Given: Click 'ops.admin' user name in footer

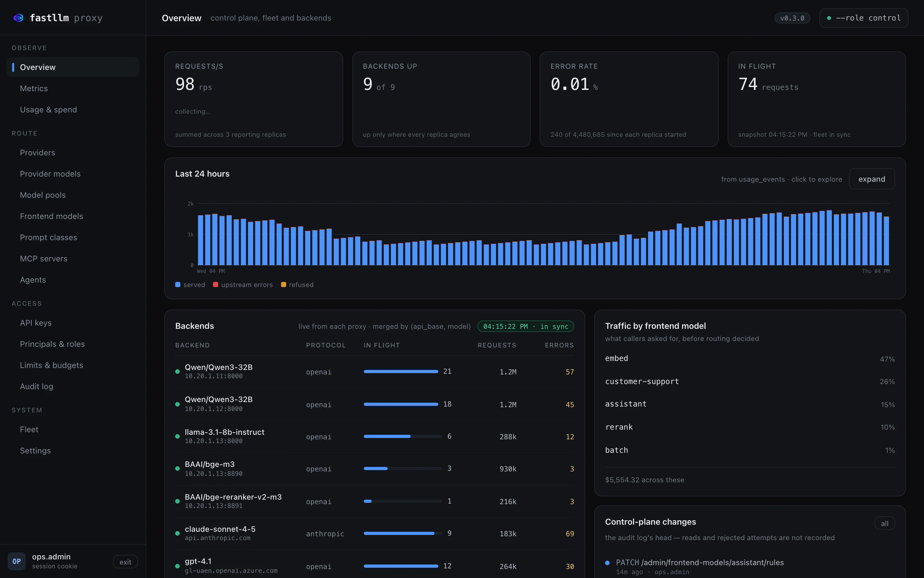Looking at the screenshot, I should [51, 556].
